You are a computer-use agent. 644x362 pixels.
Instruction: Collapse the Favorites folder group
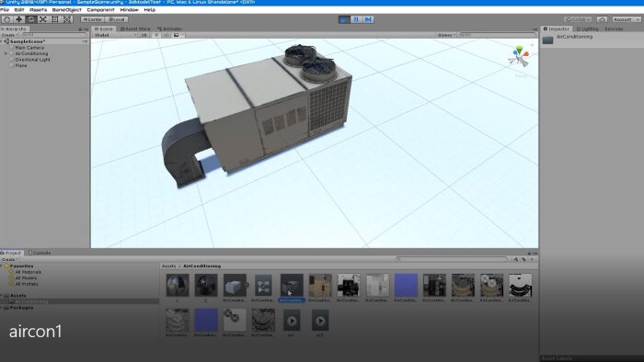2,266
